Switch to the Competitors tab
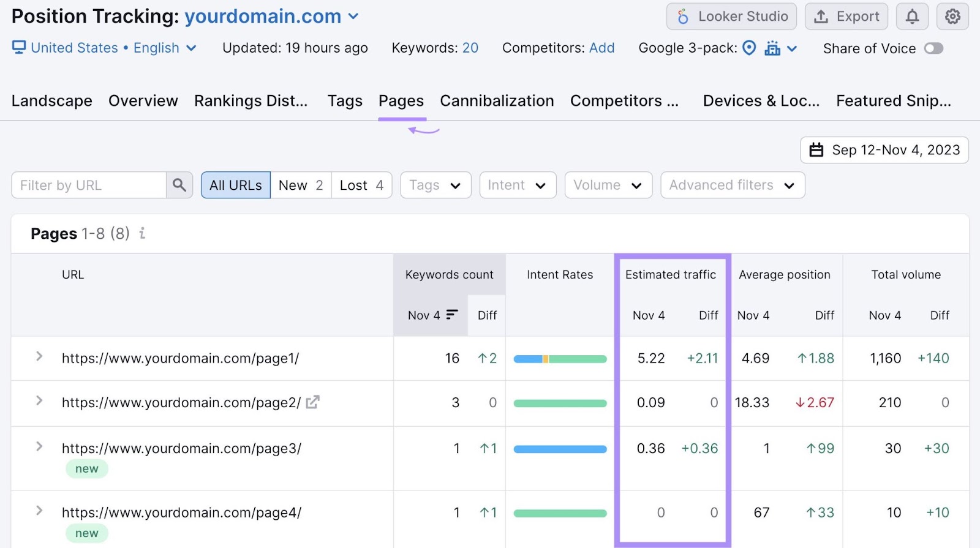980x548 pixels. [624, 100]
